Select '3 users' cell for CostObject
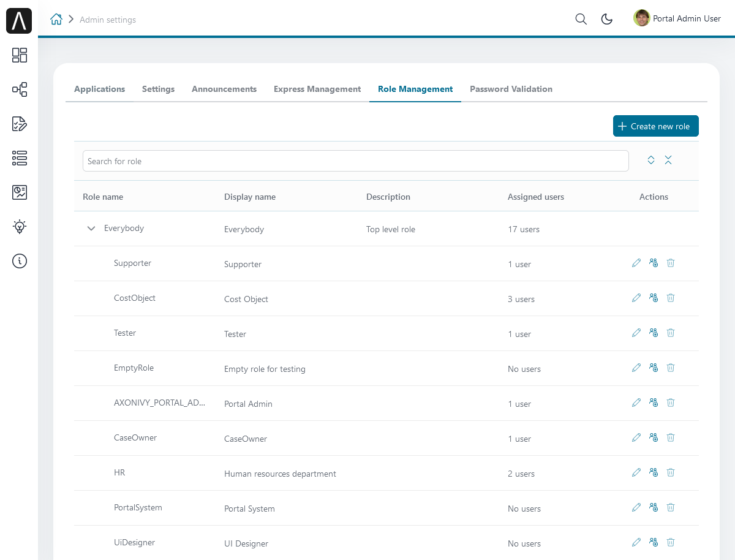Screen dimensions: 735x560 tap(521, 299)
